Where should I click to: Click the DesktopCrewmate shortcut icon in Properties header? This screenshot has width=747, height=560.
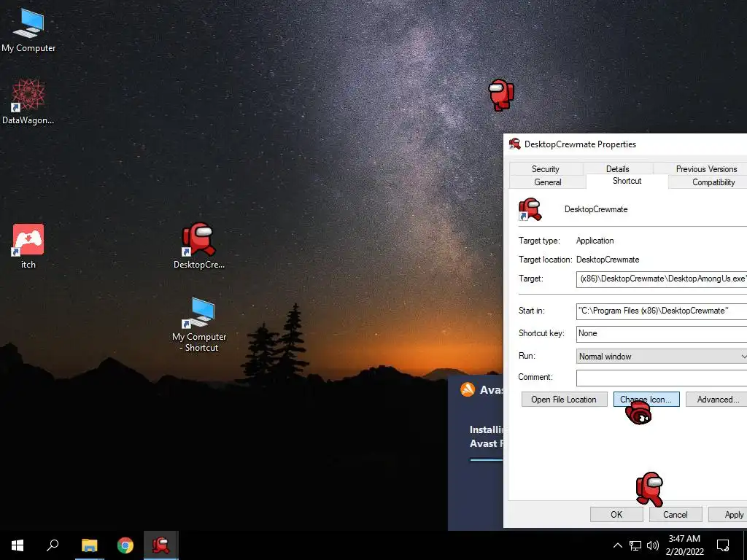coord(530,209)
